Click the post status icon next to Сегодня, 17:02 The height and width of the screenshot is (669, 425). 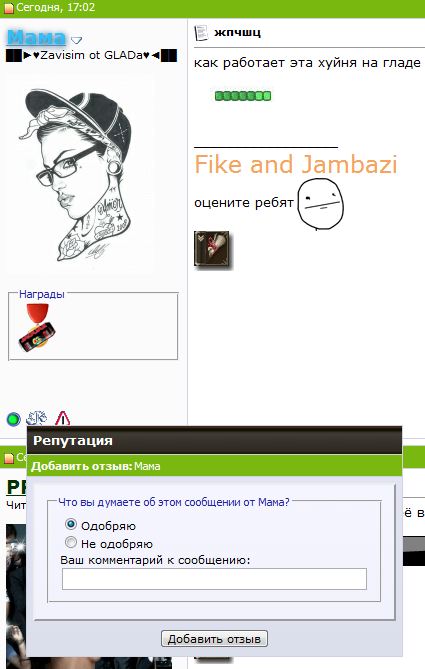click(9, 8)
